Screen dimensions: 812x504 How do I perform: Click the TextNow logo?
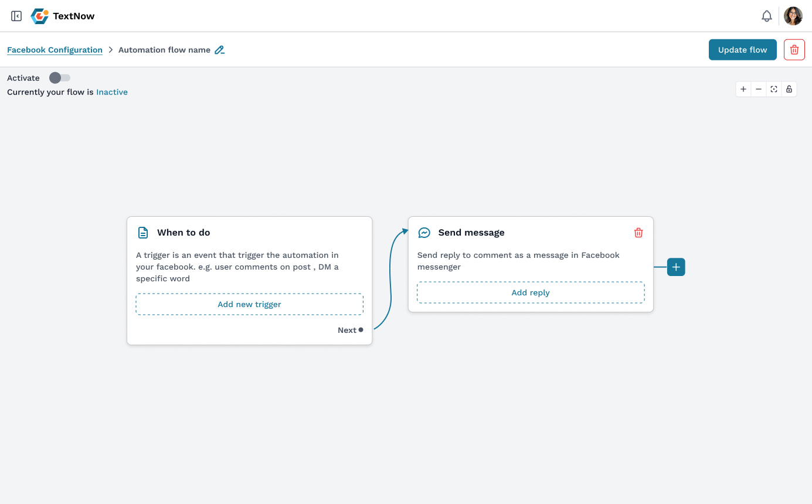40,16
